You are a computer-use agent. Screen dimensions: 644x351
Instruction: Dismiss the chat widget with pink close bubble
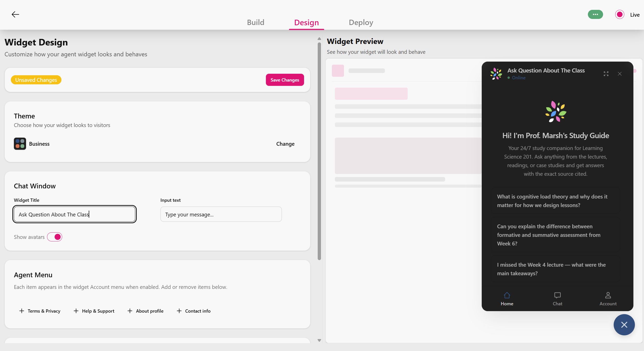(624, 325)
